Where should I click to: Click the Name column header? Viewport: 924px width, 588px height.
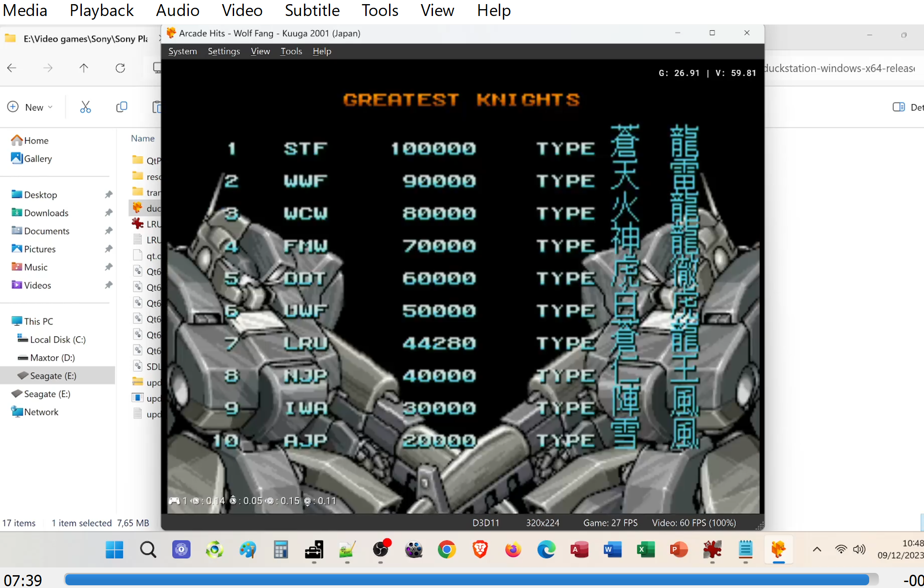tap(143, 138)
